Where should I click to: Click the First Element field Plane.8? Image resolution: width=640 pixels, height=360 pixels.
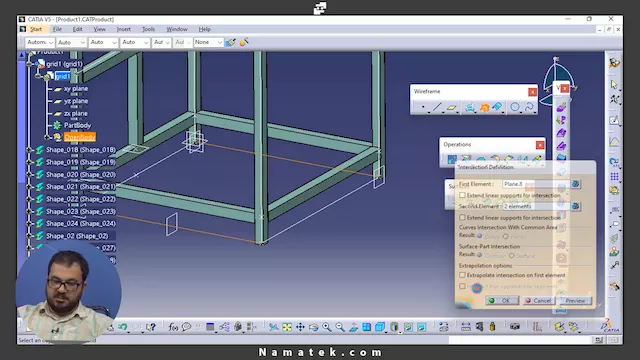[536, 184]
